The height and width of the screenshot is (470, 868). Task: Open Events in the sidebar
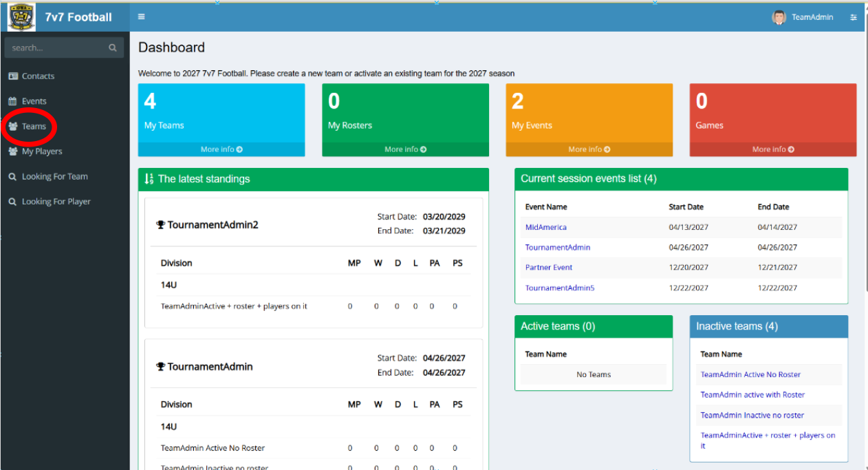coord(34,101)
